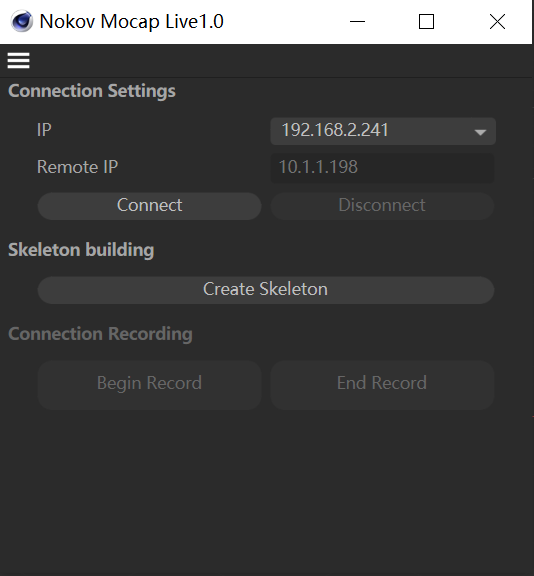
Task: Click the Nokov Mocap Live1.0 title text
Action: tap(131, 21)
